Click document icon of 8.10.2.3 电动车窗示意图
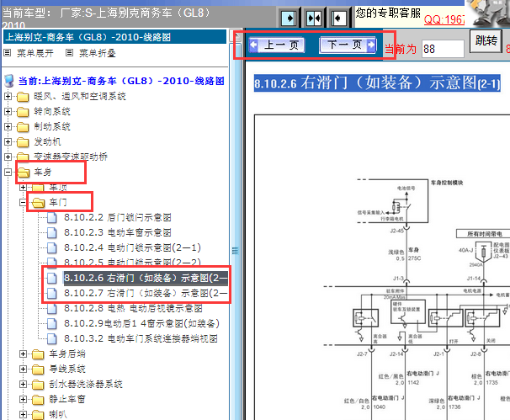 (52, 233)
